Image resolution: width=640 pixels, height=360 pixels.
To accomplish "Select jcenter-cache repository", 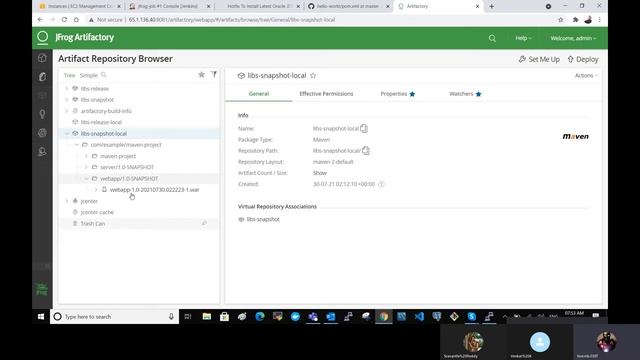I will tap(97, 212).
